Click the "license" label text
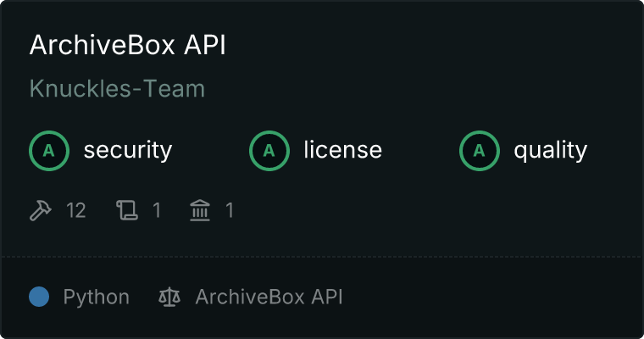The height and width of the screenshot is (339, 644). point(342,151)
